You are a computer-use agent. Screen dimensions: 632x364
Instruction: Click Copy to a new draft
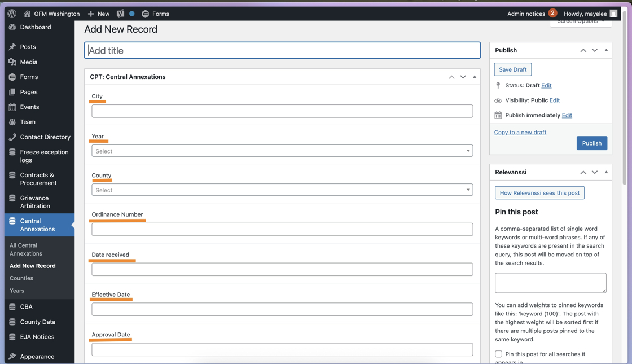(x=520, y=132)
